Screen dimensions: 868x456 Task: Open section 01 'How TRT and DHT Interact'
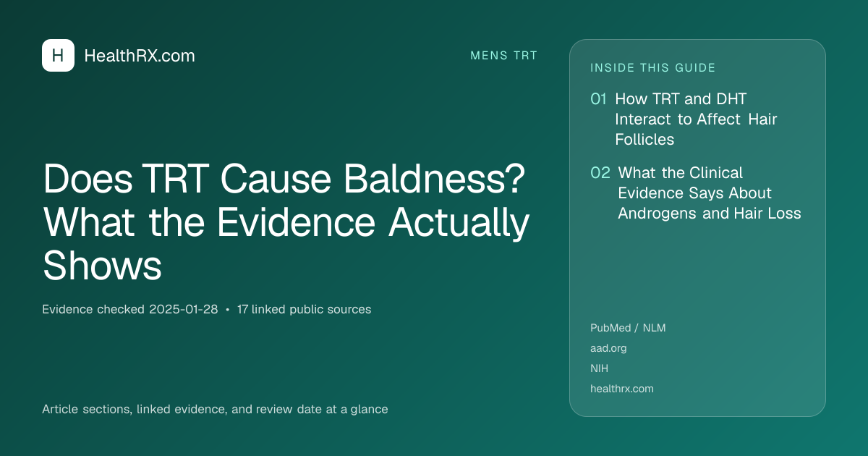coord(696,119)
